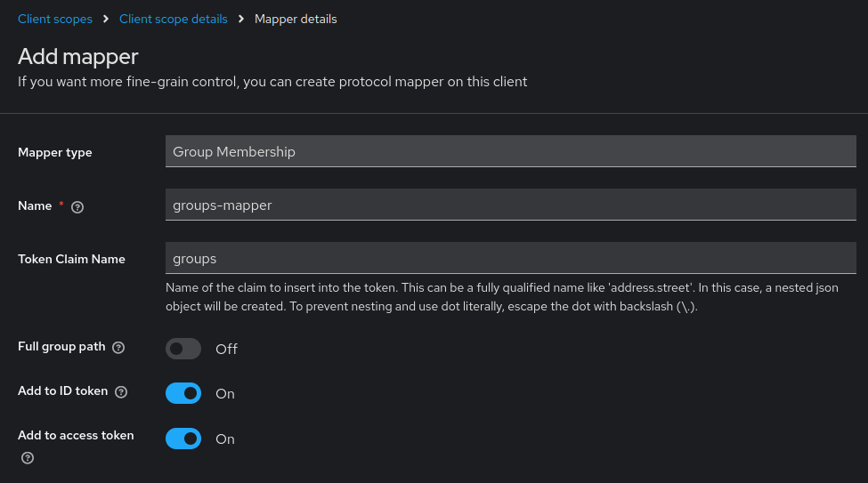Disable the Add to ID token switch
Screen dimensions: 868x483
pos(183,393)
